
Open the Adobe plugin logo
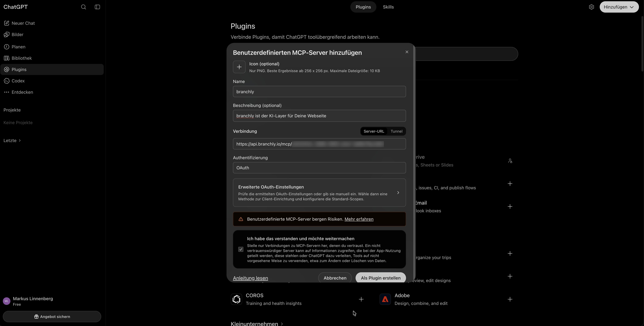[385, 299]
